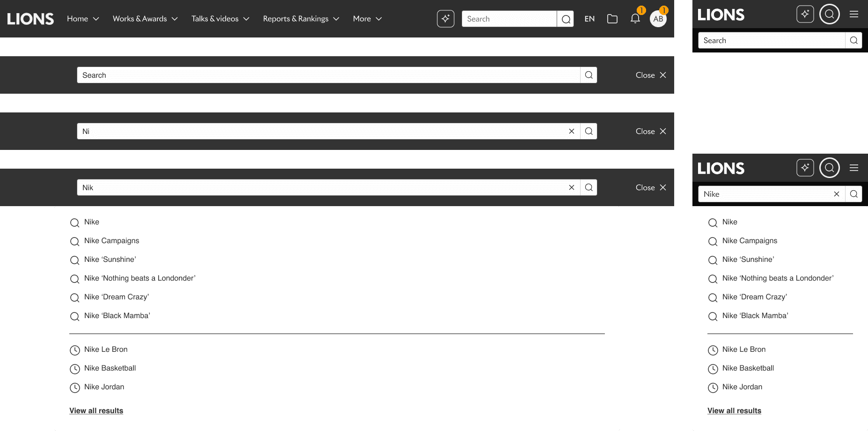Open hamburger menu in top mobile header
This screenshot has height=431, width=868.
click(x=854, y=14)
